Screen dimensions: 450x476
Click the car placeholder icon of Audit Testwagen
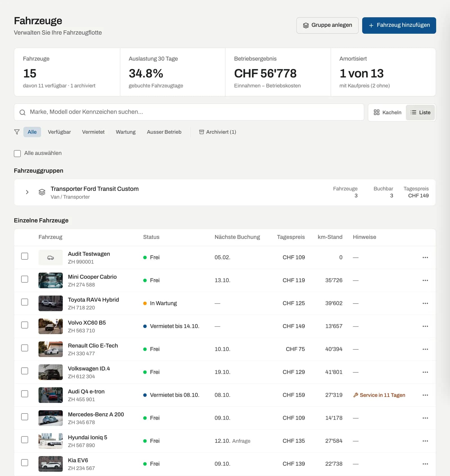pyautogui.click(x=51, y=257)
